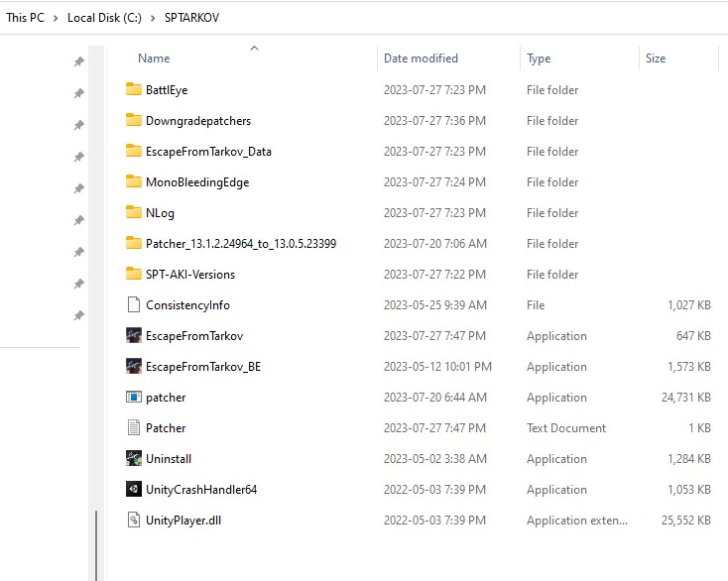
Task: Click the 25,552 KB size value
Action: [686, 521]
